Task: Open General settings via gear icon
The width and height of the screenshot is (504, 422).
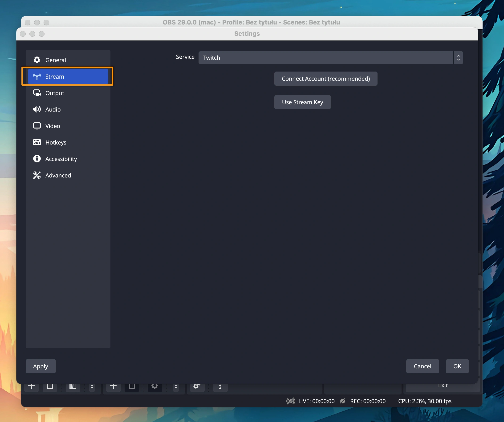Action: (x=37, y=60)
